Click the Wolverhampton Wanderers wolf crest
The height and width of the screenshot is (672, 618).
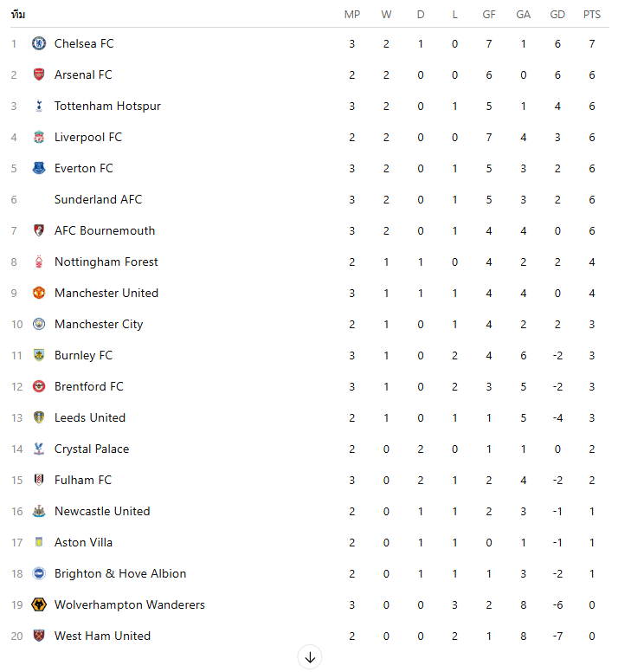coord(39,604)
